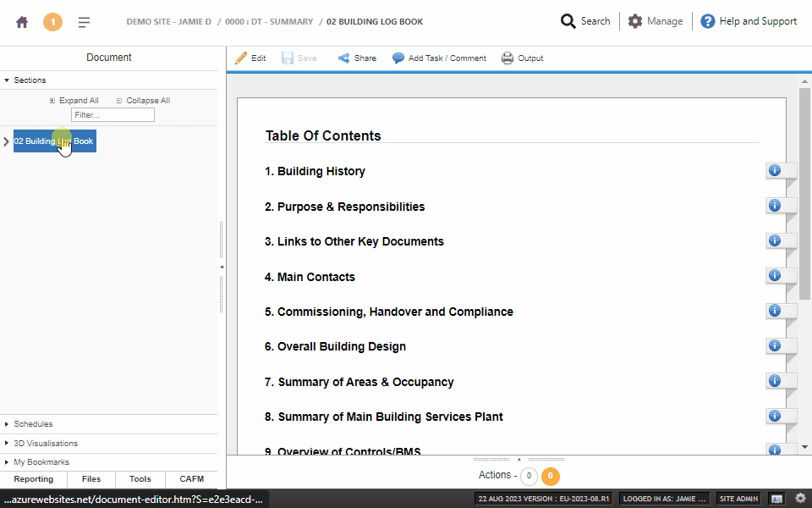
Task: Expand the 3D Visualisations panel
Action: pyautogui.click(x=108, y=443)
